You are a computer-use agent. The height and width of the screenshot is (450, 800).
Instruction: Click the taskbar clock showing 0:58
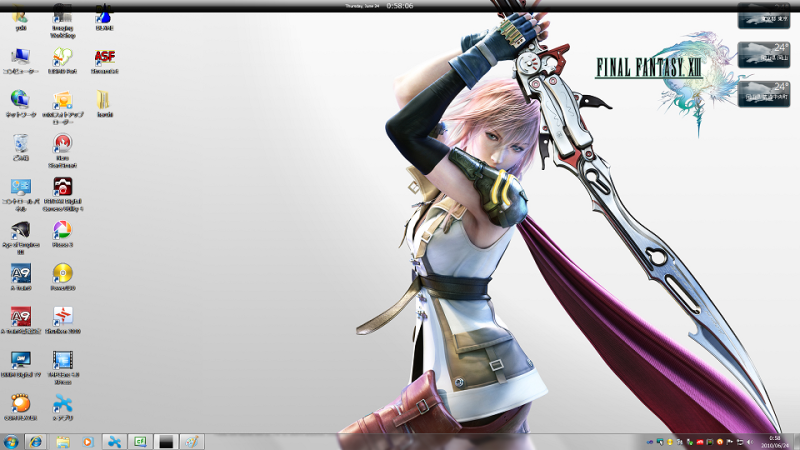pos(775,441)
